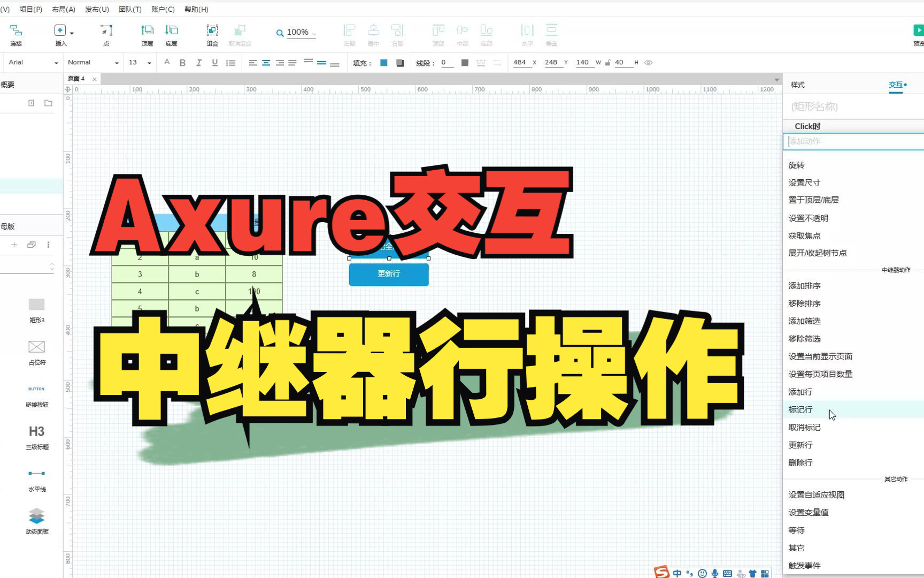
Task: Distribute widgets horizontally (水平)
Action: pyautogui.click(x=527, y=35)
